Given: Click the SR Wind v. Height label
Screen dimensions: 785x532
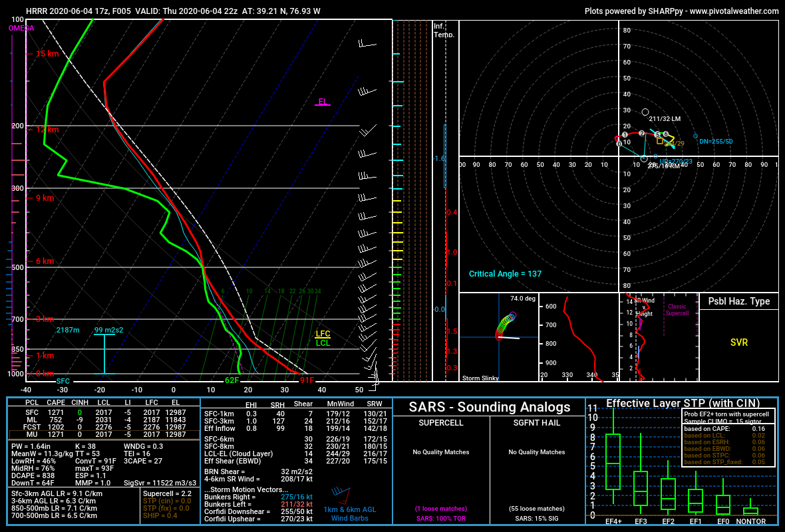Looking at the screenshot, I should point(645,307).
